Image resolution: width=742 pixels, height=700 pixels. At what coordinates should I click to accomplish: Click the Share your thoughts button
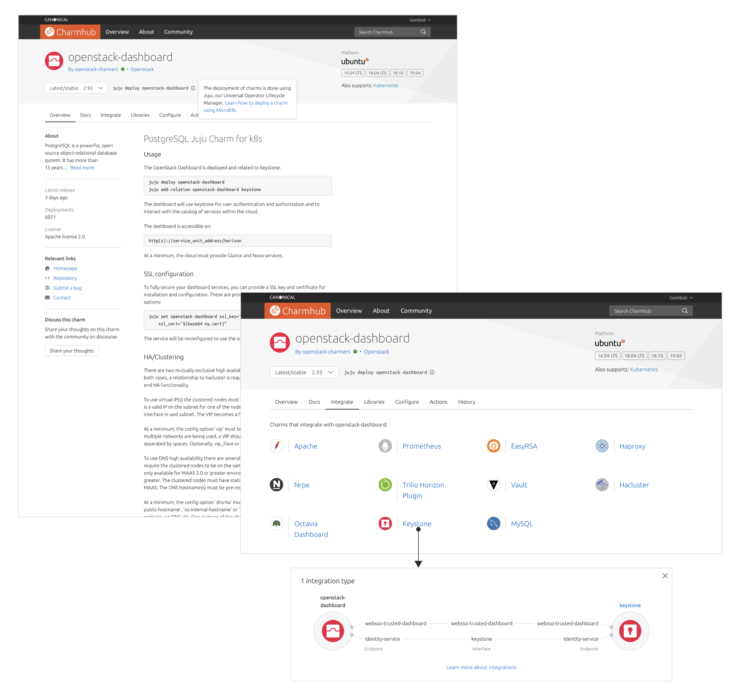click(x=72, y=350)
